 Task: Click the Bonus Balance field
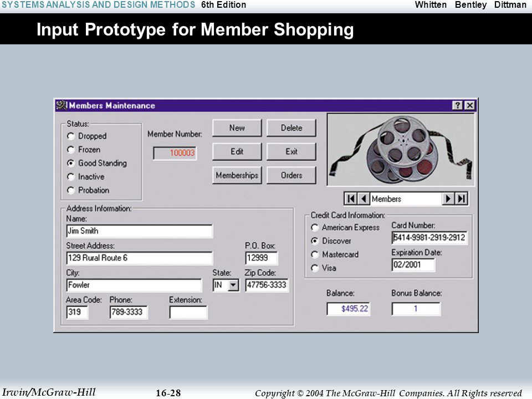pos(416,309)
